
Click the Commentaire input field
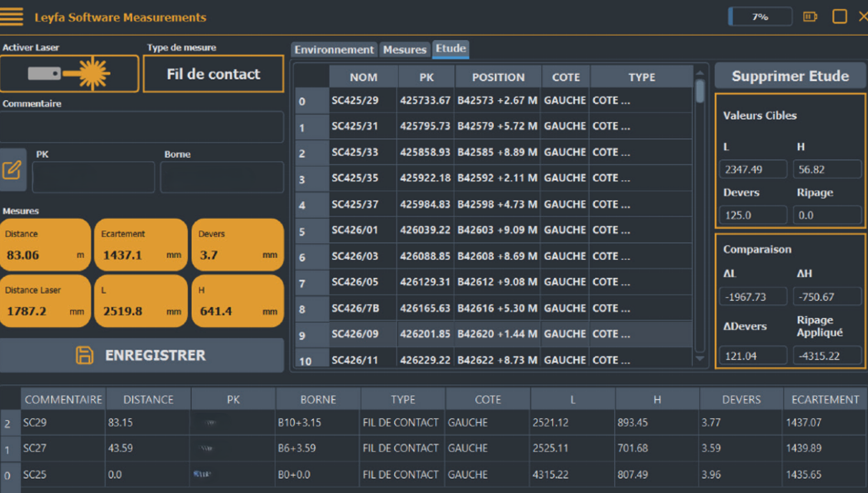click(142, 126)
